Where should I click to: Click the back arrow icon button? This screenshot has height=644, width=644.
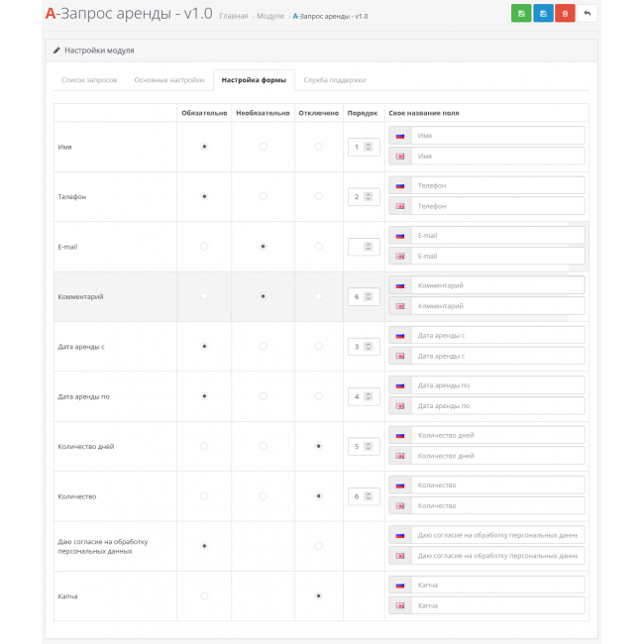tap(587, 13)
